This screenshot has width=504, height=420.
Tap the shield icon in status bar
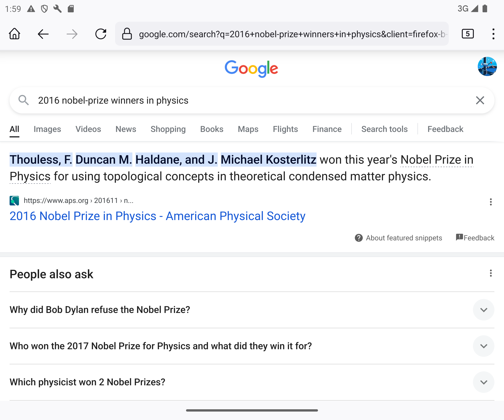point(44,9)
